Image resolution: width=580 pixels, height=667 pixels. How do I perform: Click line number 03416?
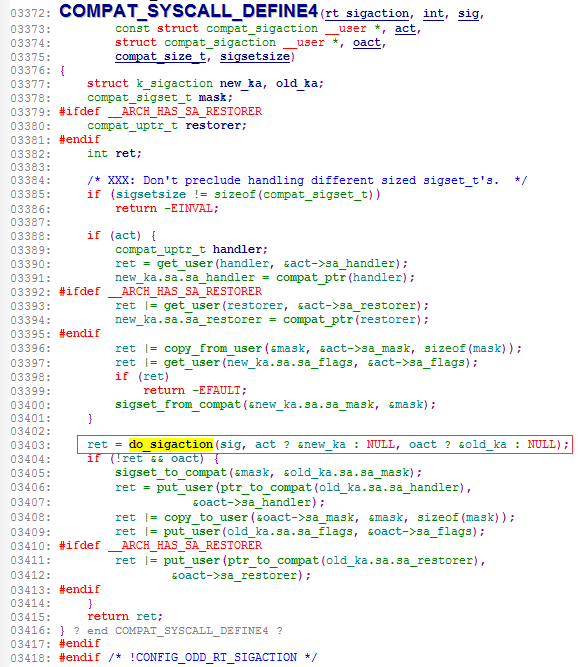(30, 630)
